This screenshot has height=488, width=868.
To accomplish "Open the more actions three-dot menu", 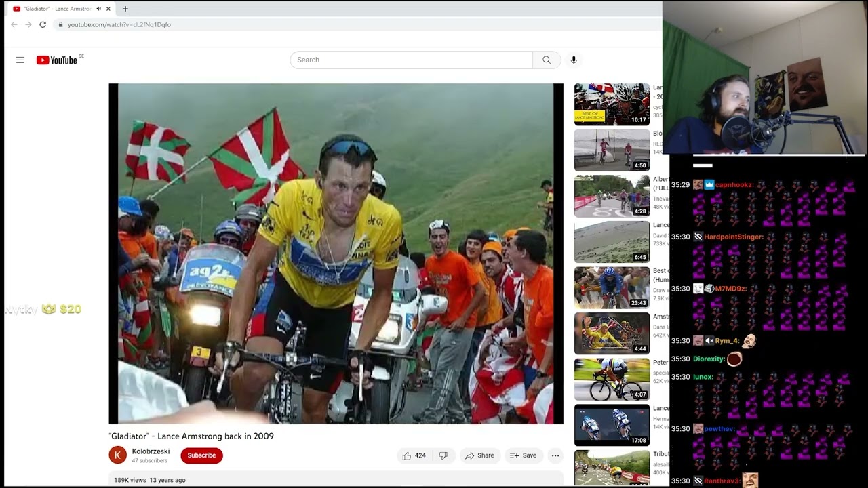I will [x=555, y=455].
